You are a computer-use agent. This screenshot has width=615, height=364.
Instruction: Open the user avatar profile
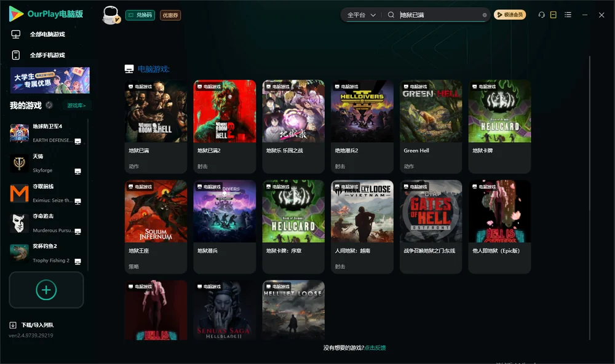point(111,15)
